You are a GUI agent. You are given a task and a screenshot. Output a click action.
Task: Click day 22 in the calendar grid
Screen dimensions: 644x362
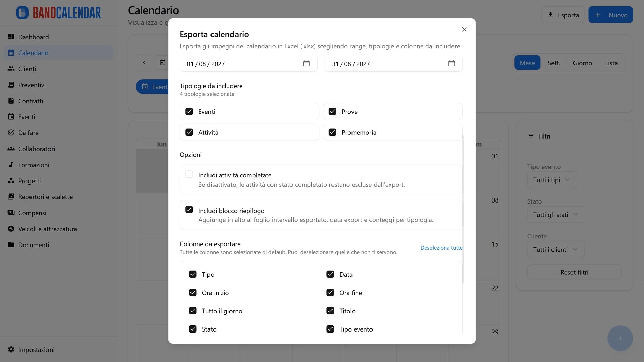pos(495,288)
